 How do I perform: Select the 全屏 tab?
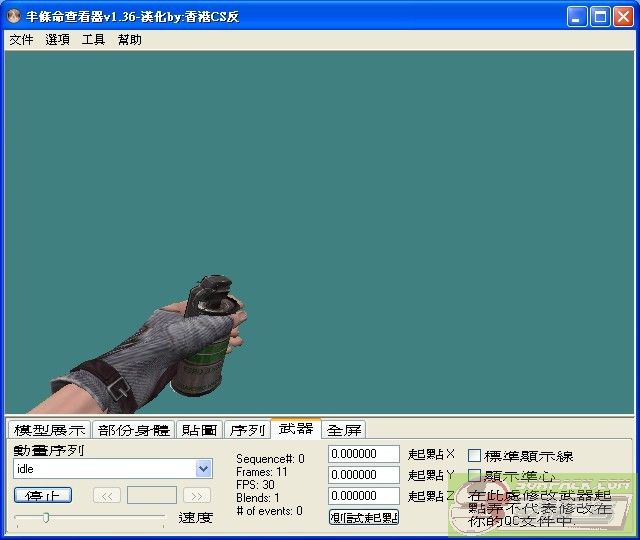tap(344, 430)
